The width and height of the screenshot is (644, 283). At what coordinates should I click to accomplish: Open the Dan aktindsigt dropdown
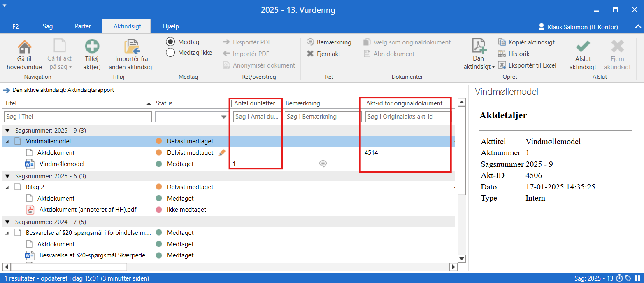point(479,67)
